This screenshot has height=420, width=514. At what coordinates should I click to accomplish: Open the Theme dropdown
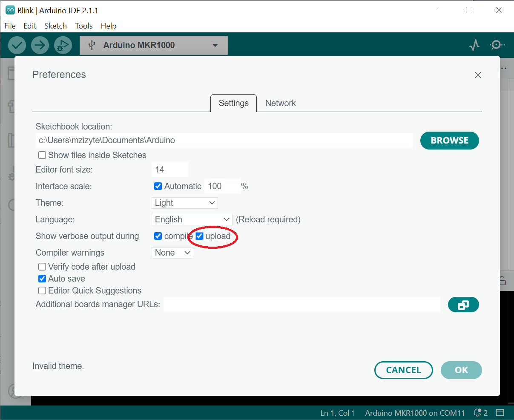(184, 203)
